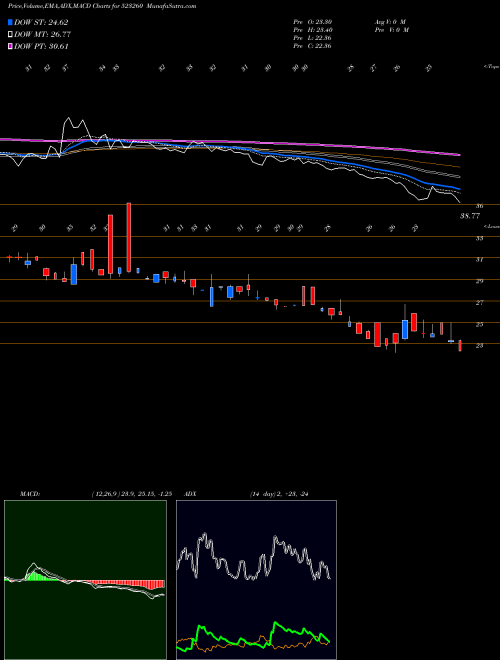Click the 29 price axis label
The width and height of the screenshot is (500, 660).
pos(479,281)
